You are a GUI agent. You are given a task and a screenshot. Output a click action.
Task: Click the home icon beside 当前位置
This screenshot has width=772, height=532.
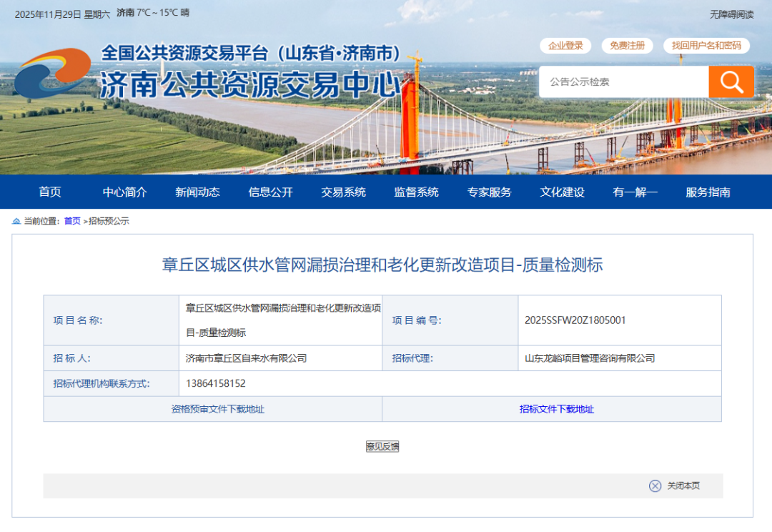(16, 222)
